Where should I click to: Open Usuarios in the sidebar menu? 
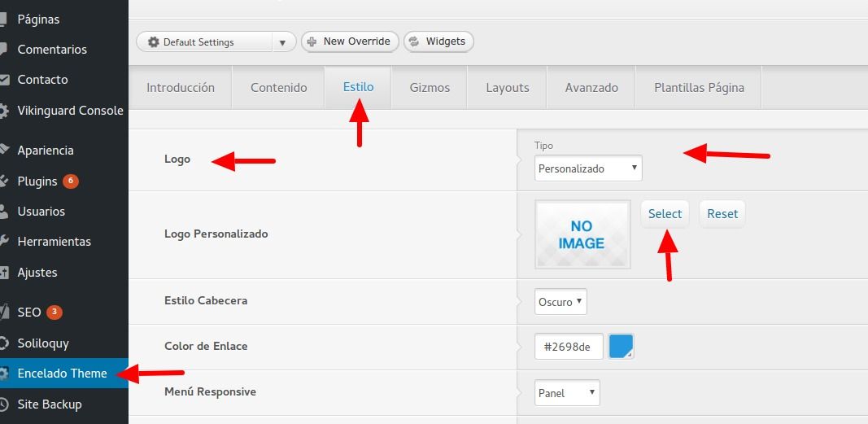[41, 212]
